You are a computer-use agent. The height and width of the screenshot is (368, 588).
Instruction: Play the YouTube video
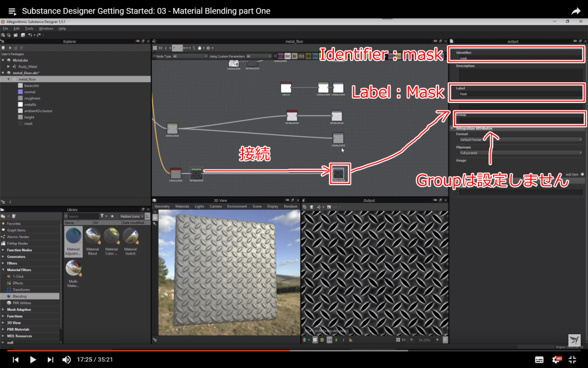pos(32,360)
